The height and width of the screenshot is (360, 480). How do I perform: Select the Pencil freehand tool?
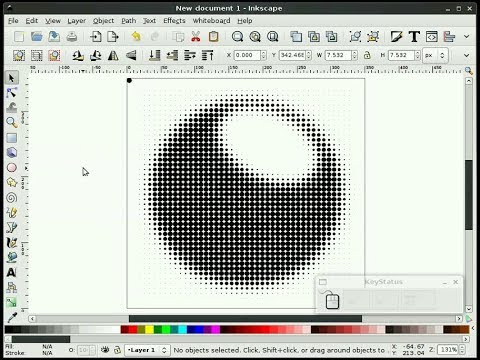(12, 212)
